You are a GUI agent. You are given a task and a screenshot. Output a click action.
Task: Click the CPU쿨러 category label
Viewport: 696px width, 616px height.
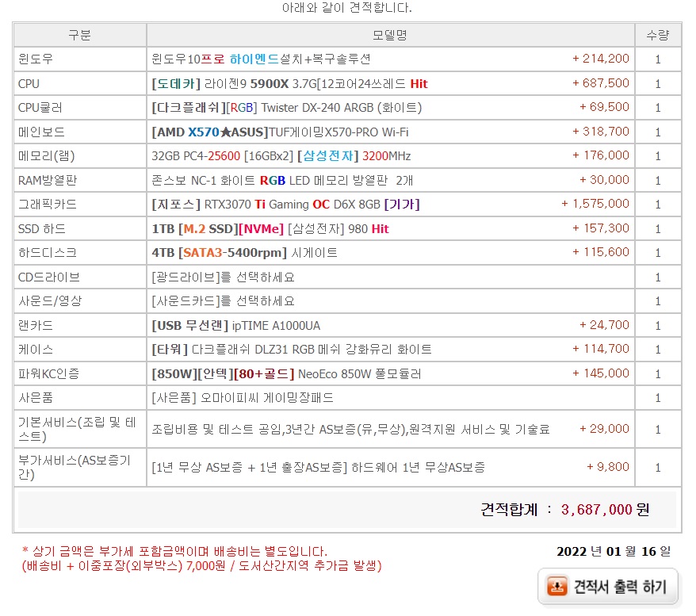pyautogui.click(x=40, y=108)
